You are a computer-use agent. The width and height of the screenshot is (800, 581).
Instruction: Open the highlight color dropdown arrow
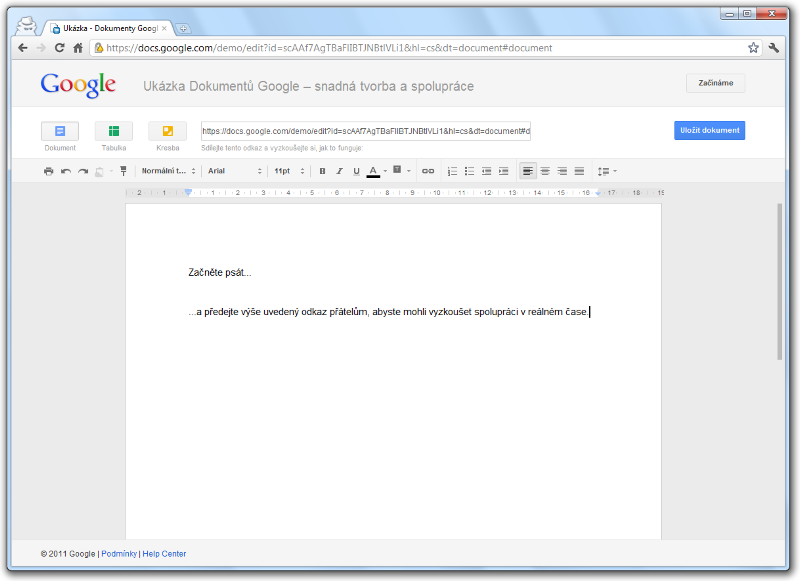point(409,171)
